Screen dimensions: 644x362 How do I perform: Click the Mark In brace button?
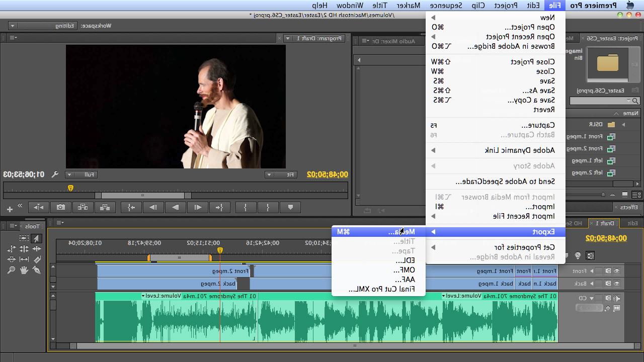(268, 207)
